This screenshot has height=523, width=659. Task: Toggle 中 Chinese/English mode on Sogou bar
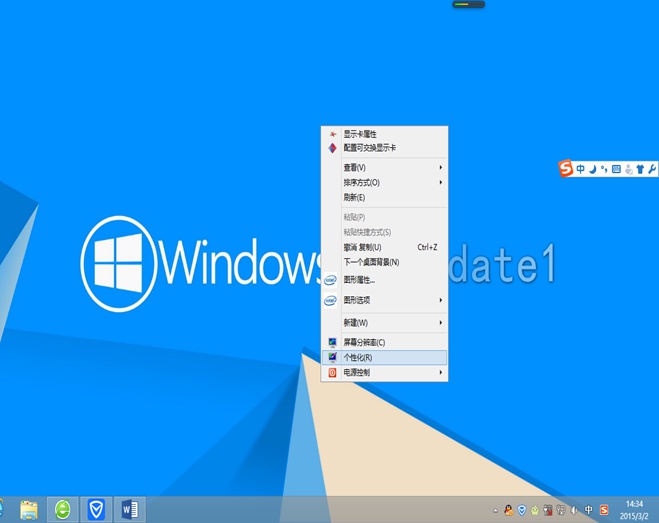[580, 169]
